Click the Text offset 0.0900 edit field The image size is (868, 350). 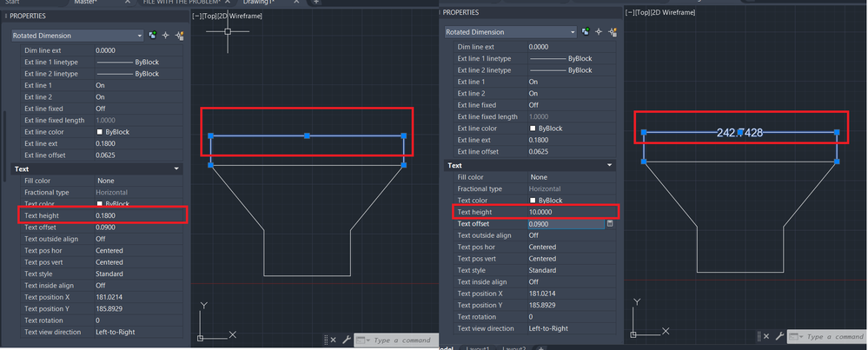[x=565, y=224]
